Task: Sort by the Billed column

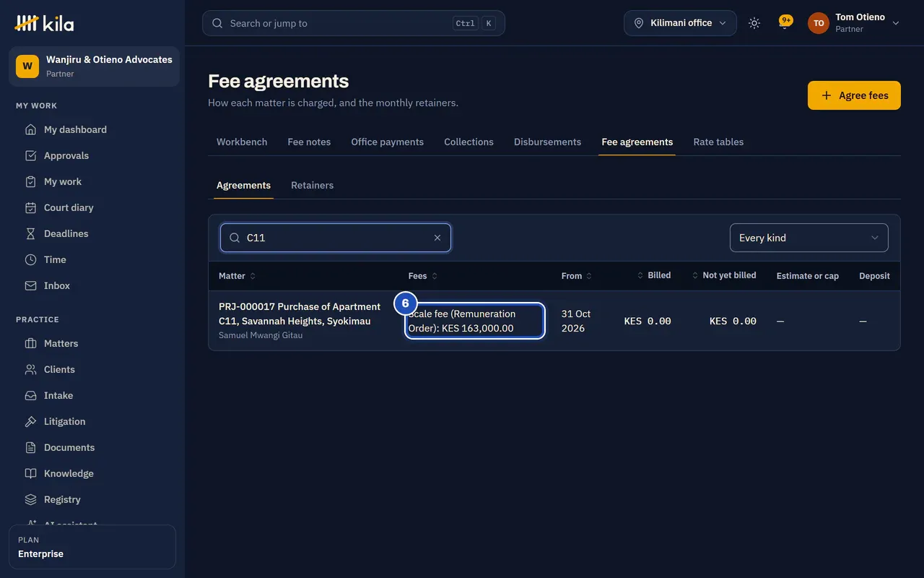Action: [x=654, y=275]
